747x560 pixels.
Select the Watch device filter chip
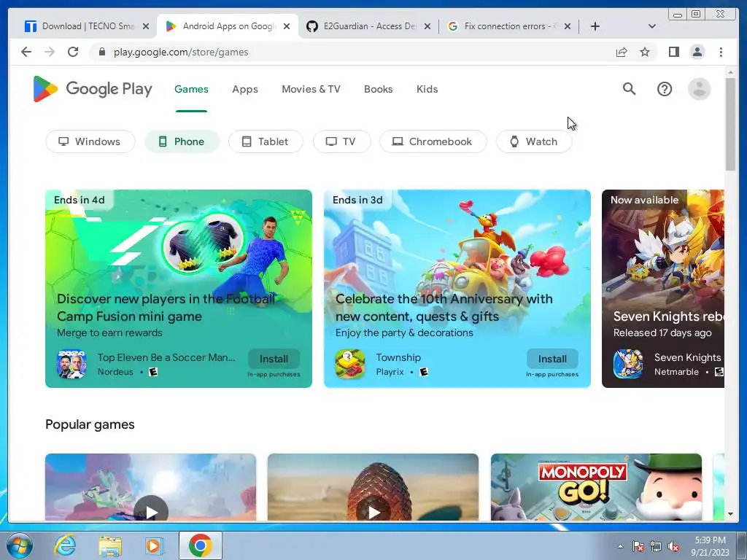click(534, 141)
